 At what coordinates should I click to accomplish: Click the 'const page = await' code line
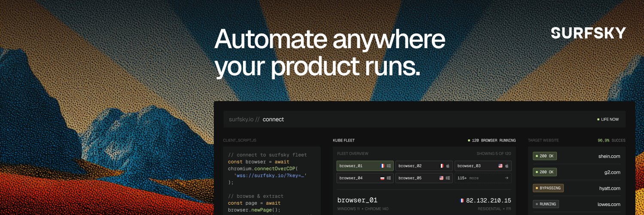pyautogui.click(x=254, y=203)
